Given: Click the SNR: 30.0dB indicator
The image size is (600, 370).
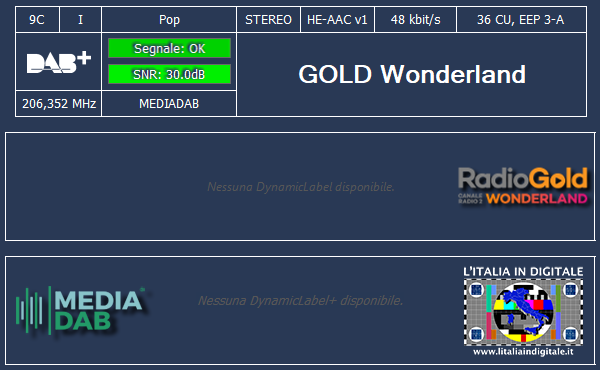Looking at the screenshot, I should pyautogui.click(x=170, y=74).
